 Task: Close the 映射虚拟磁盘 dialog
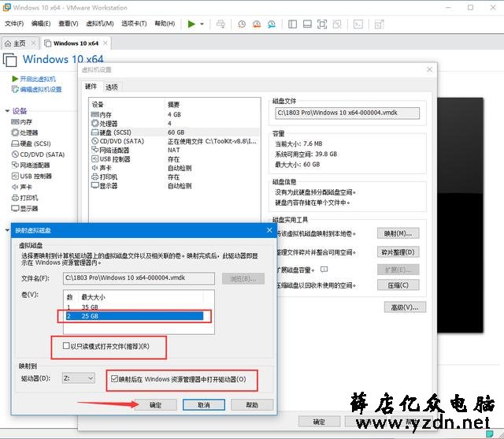pos(269,230)
